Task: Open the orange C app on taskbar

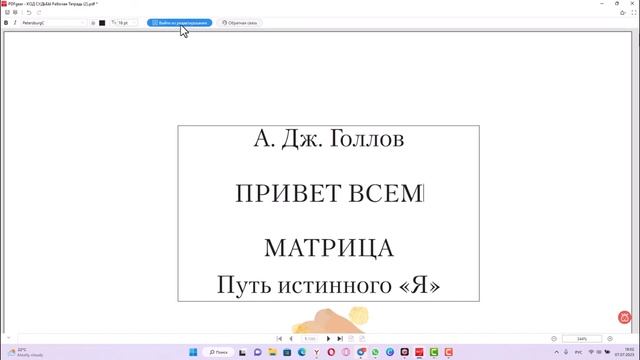Action: click(x=449, y=352)
